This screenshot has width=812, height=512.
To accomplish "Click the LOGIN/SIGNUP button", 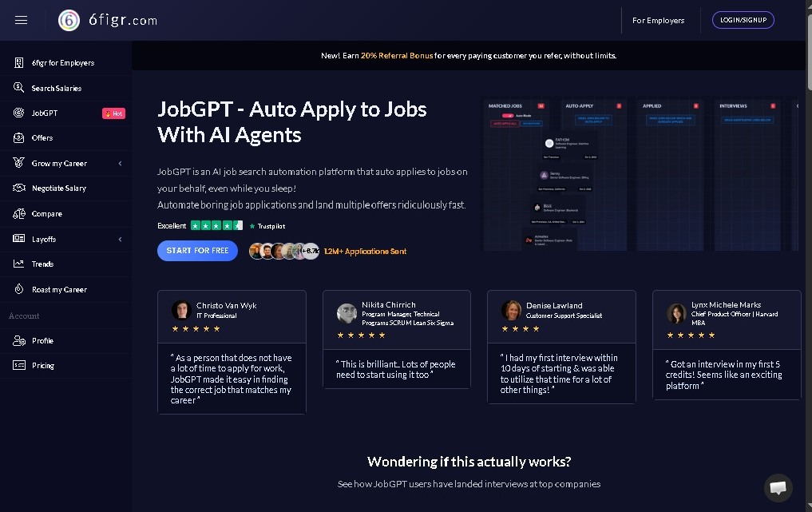I will pyautogui.click(x=743, y=20).
